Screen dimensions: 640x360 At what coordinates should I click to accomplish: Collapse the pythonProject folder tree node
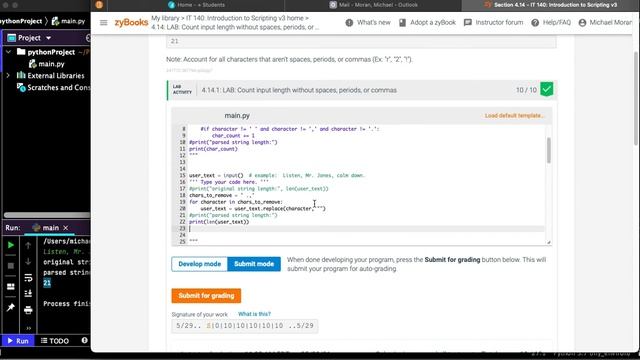[8, 52]
